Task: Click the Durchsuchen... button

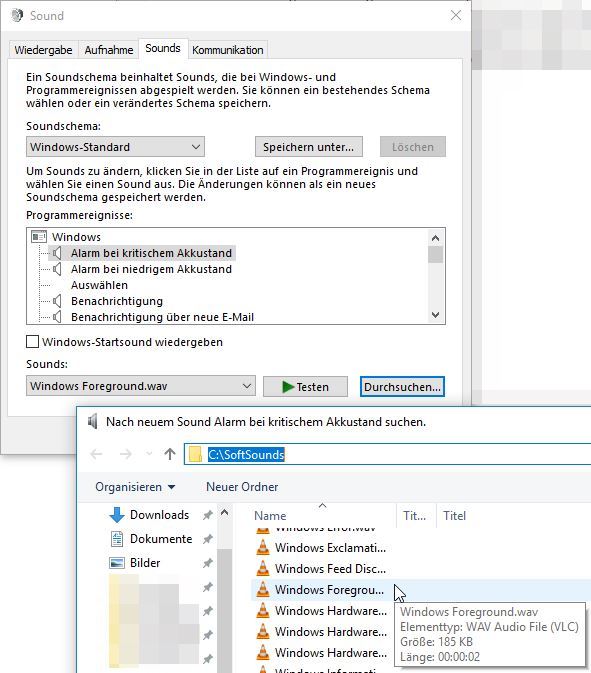Action: (402, 386)
